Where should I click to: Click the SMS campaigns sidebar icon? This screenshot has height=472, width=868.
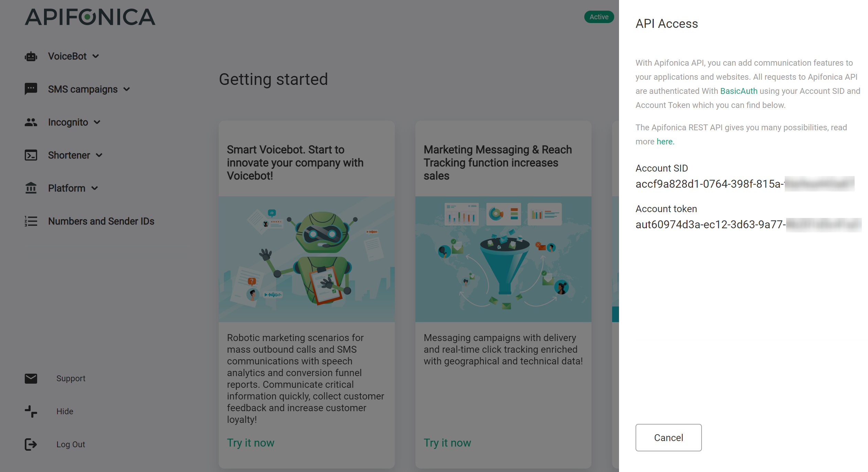pyautogui.click(x=30, y=89)
